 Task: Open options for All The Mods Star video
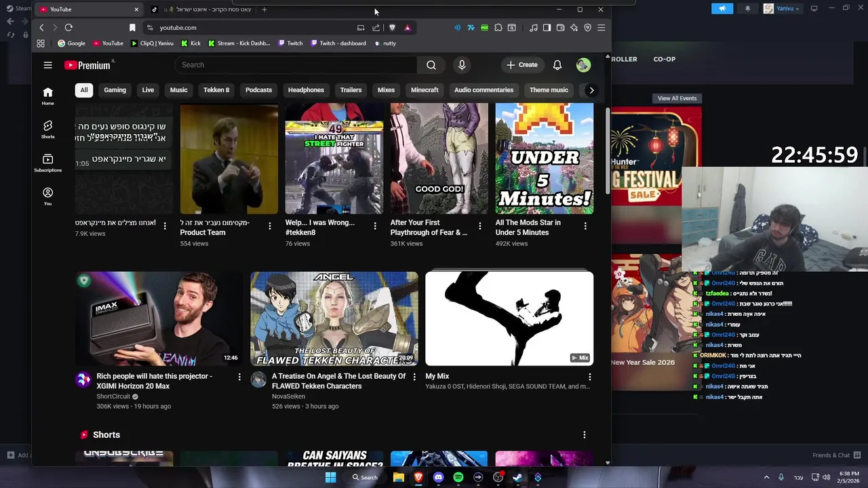585,226
